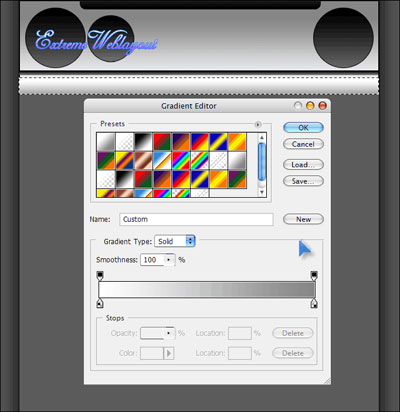This screenshot has height=412, width=400.
Task: Click the Location field in the Opacity row
Action: (x=240, y=333)
